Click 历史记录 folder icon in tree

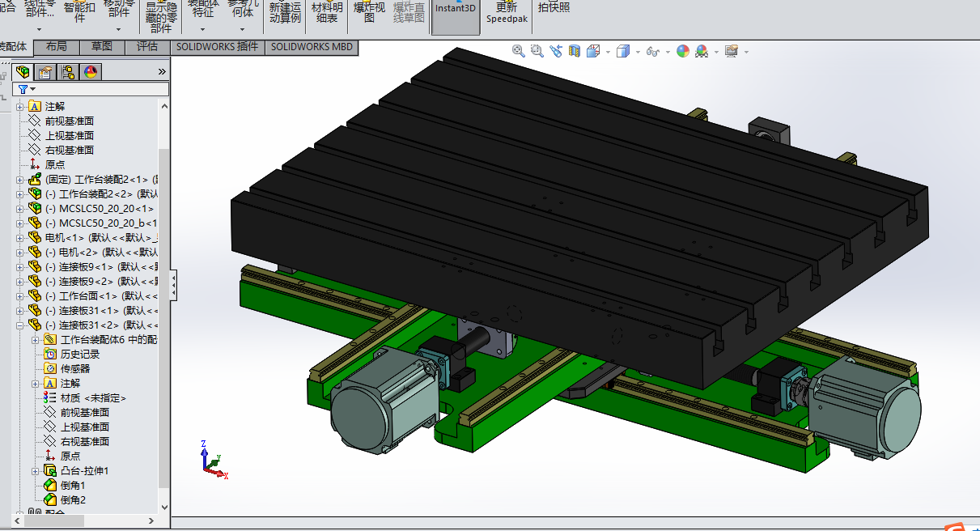[x=49, y=354]
